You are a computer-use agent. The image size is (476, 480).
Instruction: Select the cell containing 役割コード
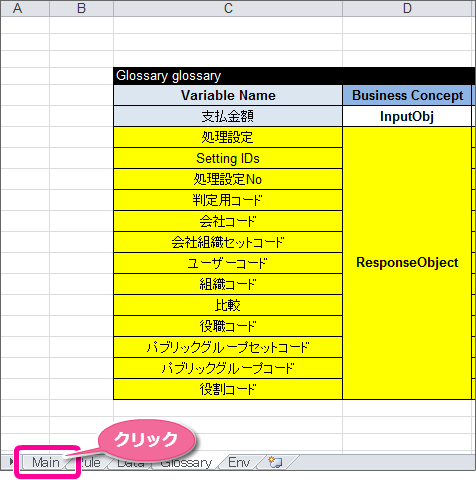[x=228, y=389]
